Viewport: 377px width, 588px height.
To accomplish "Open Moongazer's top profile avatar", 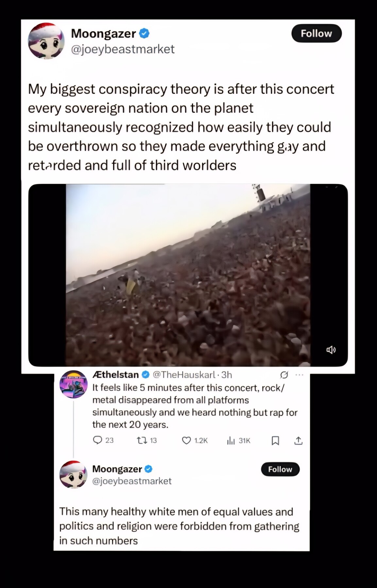I will 46,41.
